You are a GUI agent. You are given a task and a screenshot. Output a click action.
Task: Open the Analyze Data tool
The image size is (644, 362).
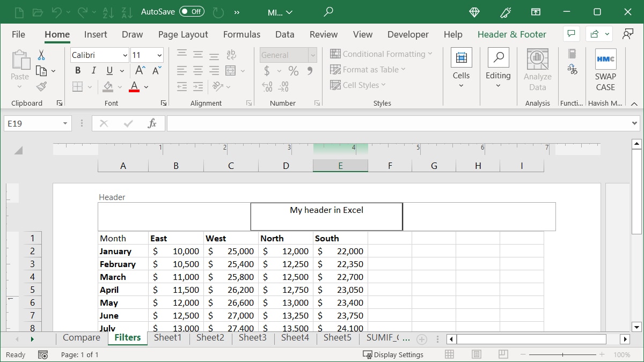tap(537, 70)
